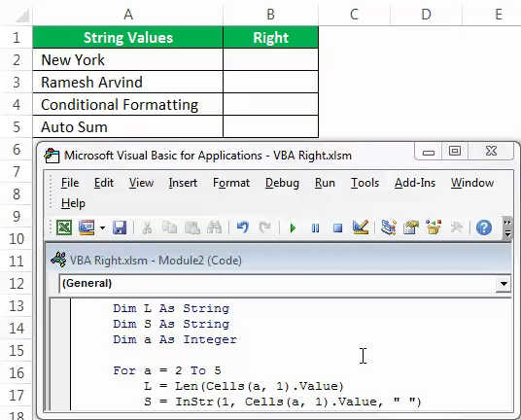Click the L = Len(Cells(a, 1).Value) line
Screen dimensions: 521x420
(x=244, y=386)
